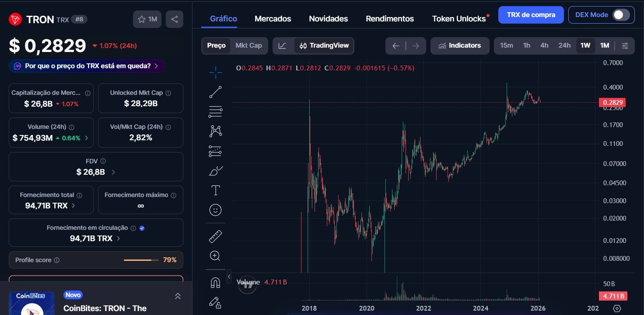Screen dimensions: 644x315
Task: Open the CoinBites thumbnail image
Action: point(31,303)
